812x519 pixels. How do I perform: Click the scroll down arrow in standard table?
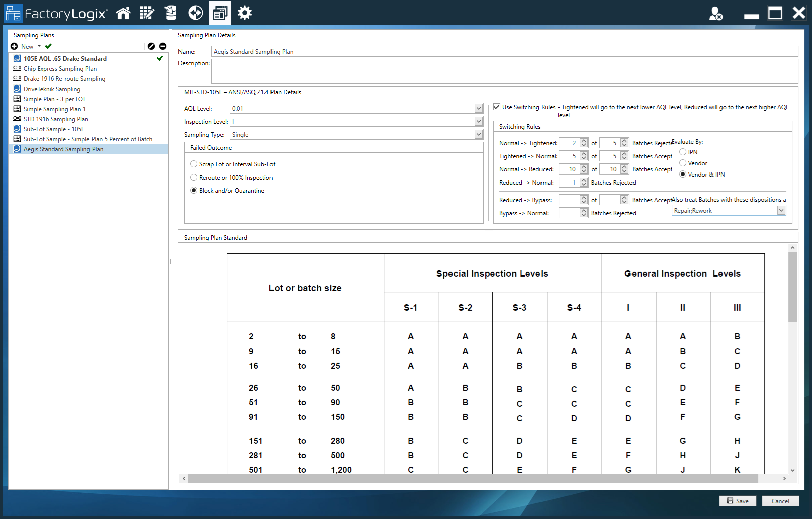tap(792, 470)
